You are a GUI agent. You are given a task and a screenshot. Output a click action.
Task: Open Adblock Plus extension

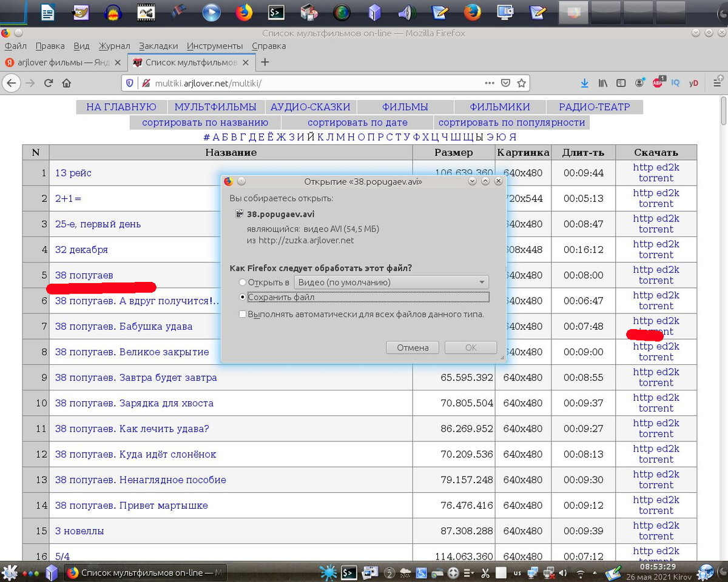tap(658, 83)
